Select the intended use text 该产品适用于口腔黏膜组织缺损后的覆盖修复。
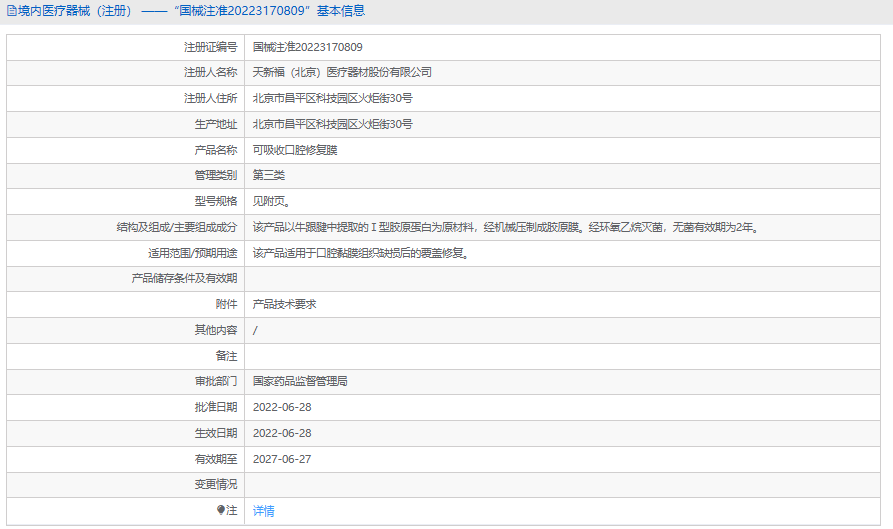 coord(361,253)
